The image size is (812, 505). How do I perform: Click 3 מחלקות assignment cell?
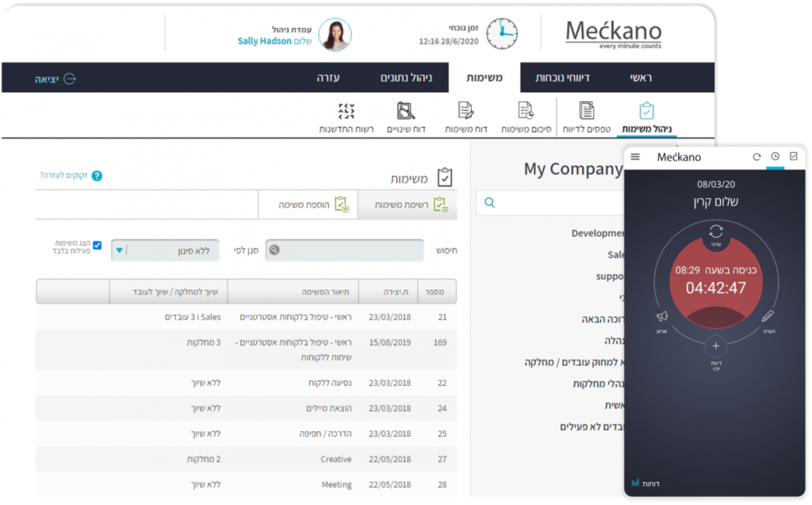204,342
